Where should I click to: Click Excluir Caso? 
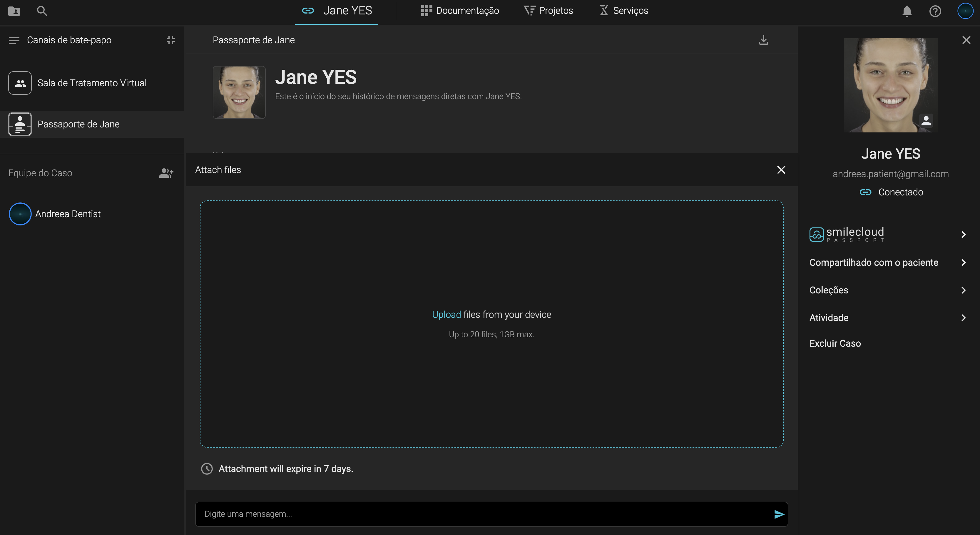tap(835, 343)
